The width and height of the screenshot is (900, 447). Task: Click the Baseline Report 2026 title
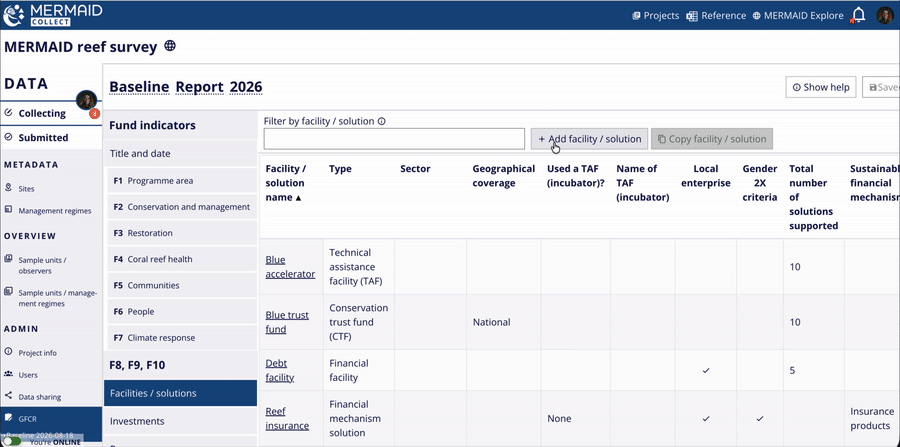[185, 87]
